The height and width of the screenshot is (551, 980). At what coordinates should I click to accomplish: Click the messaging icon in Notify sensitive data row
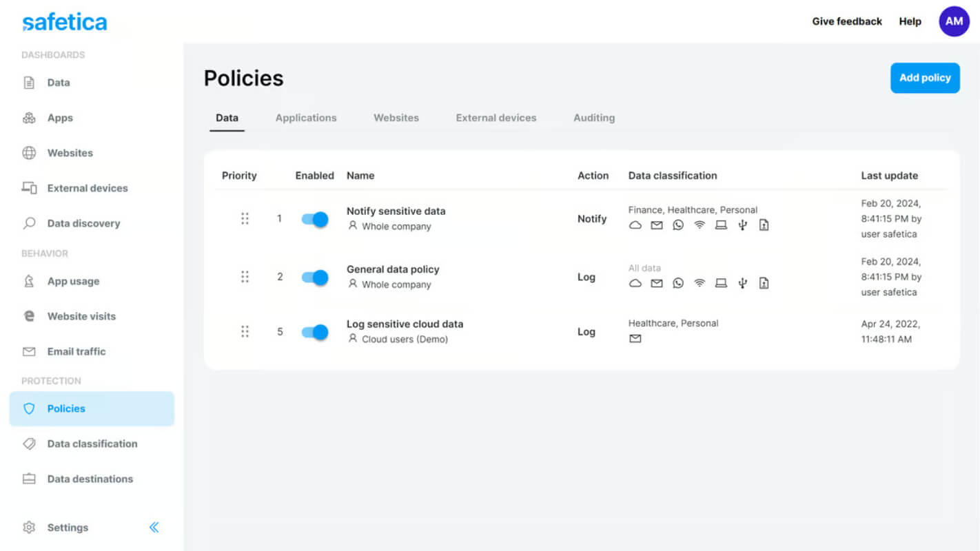coord(678,225)
